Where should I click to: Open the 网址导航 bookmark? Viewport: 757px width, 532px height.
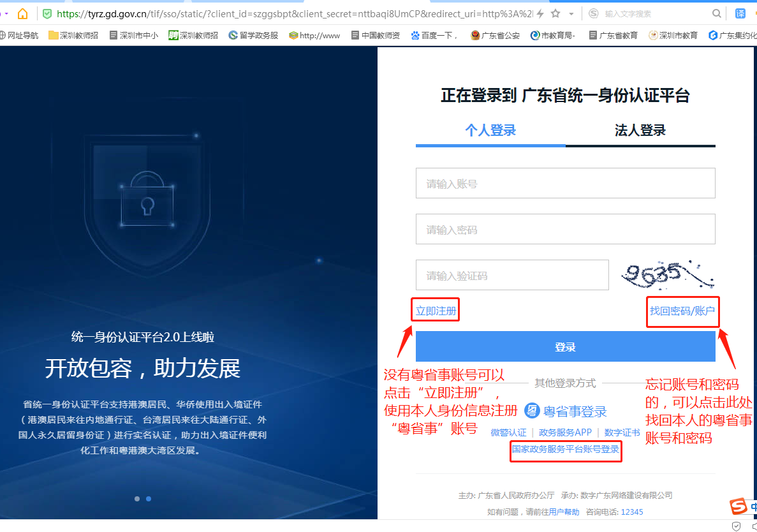coord(21,35)
